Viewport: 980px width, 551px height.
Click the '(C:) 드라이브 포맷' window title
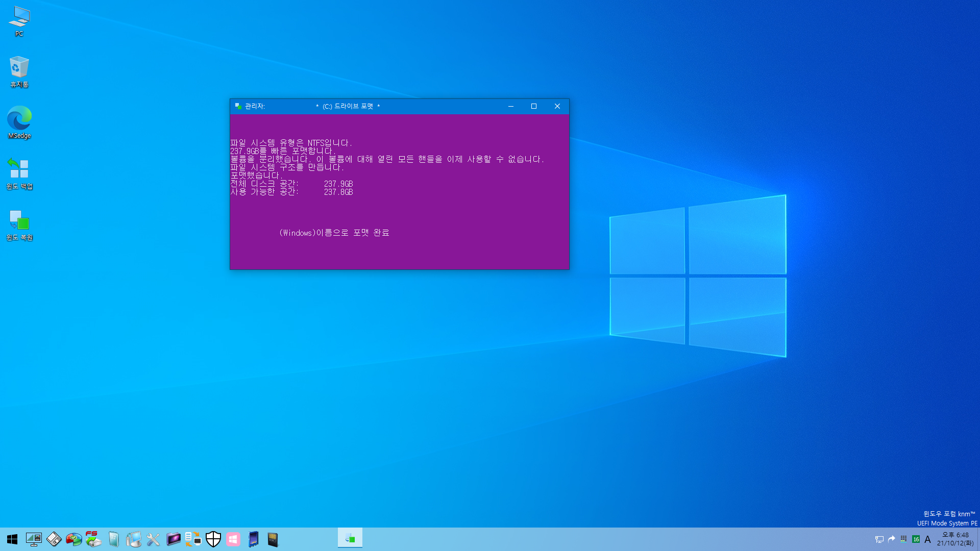pos(348,106)
